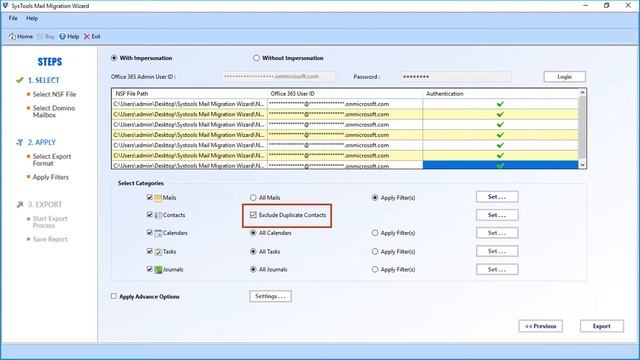Select the Apply Filters step
Viewport: 640px width, 360px height.
point(51,177)
